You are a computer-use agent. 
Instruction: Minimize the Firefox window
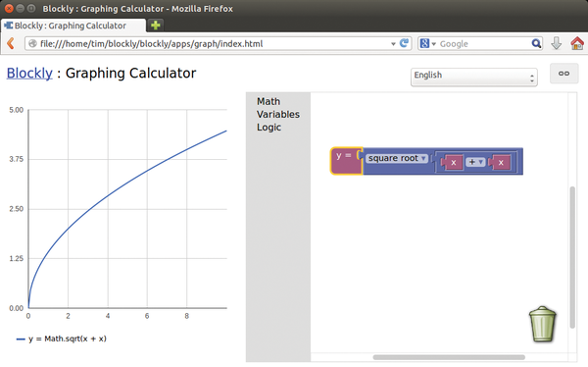pos(21,8)
